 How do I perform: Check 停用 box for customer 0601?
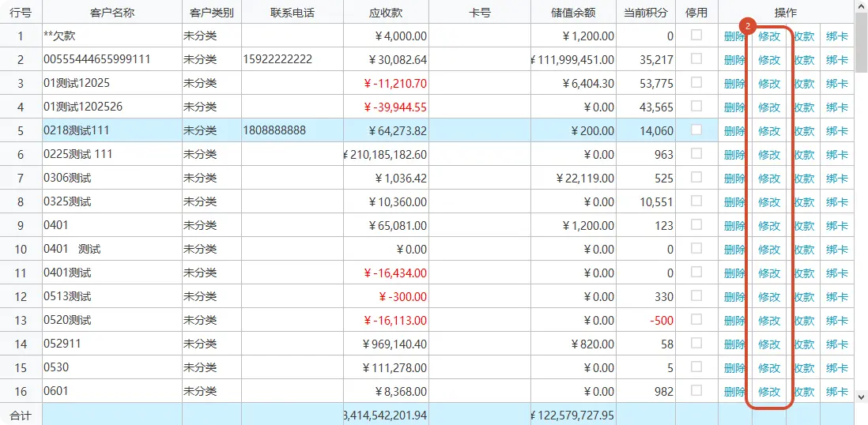[696, 390]
